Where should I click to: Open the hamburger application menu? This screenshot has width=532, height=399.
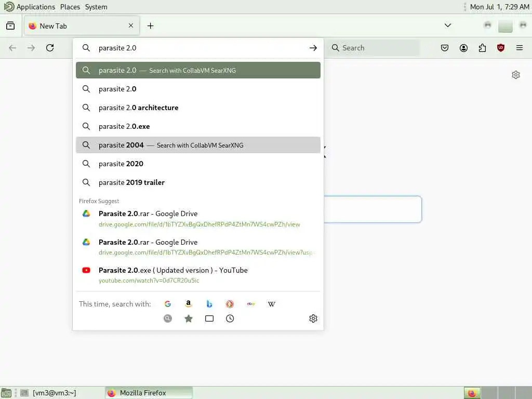click(520, 48)
